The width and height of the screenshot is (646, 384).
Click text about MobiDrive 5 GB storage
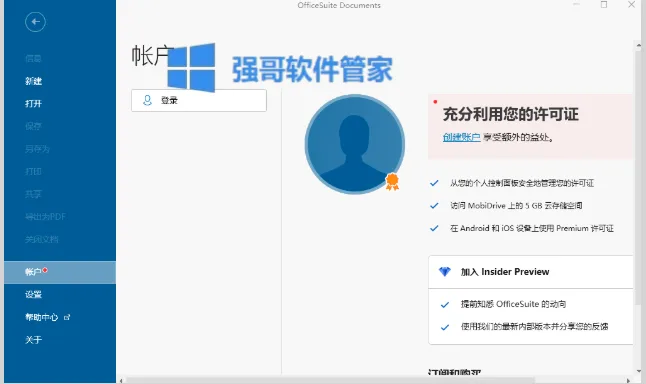[516, 206]
